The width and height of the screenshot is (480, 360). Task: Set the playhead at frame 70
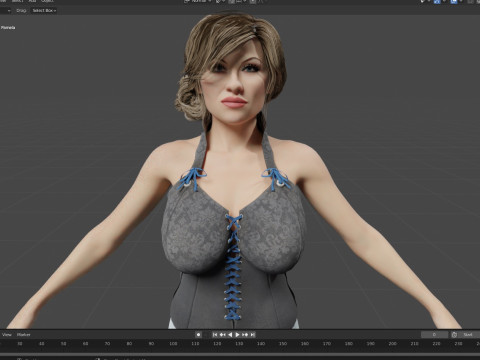point(107,344)
